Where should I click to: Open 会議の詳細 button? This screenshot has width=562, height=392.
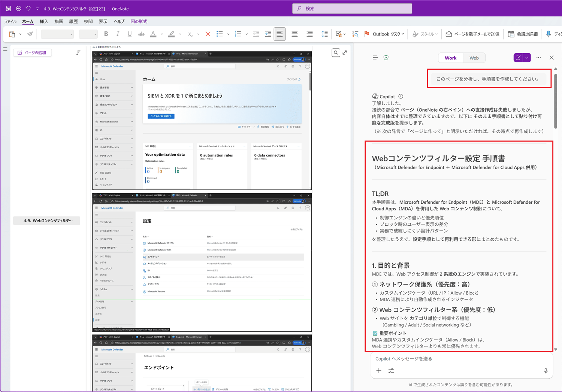pos(523,34)
